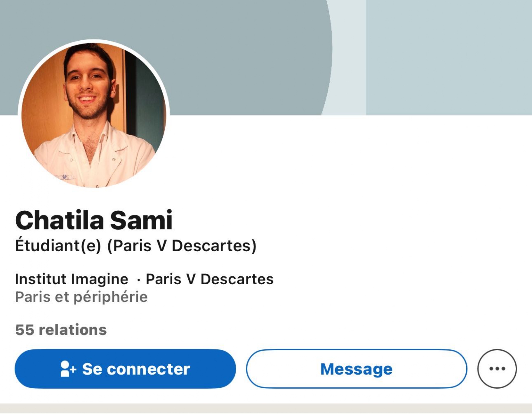This screenshot has width=532, height=414.
Task: Select the headline Étudiant(e) (Paris V Descartes)
Action: 136,245
